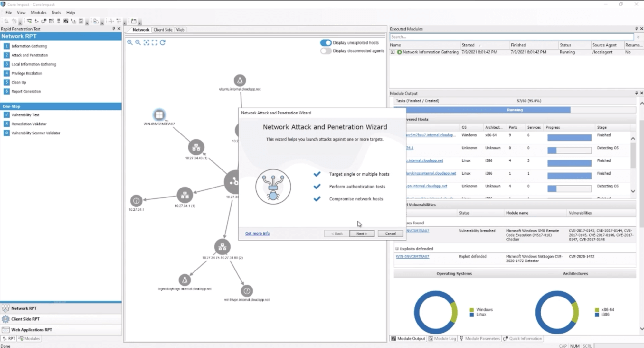644x348 pixels.
Task: Click the tree list toolbar icon
Action: click(x=119, y=21)
